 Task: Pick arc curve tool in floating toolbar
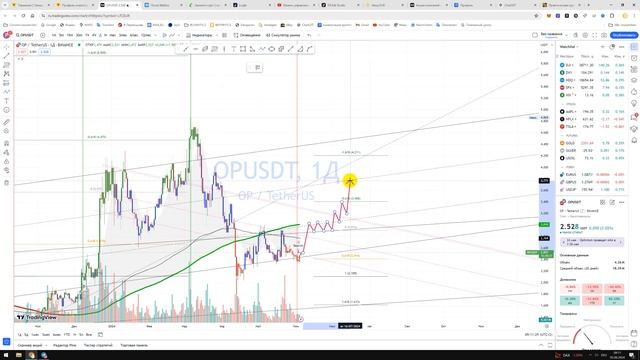click(x=309, y=49)
